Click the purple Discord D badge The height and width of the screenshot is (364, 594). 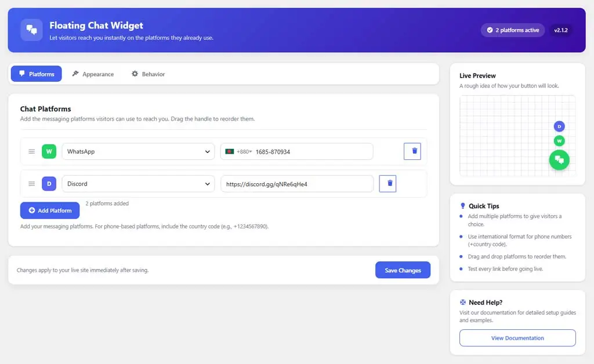[49, 184]
